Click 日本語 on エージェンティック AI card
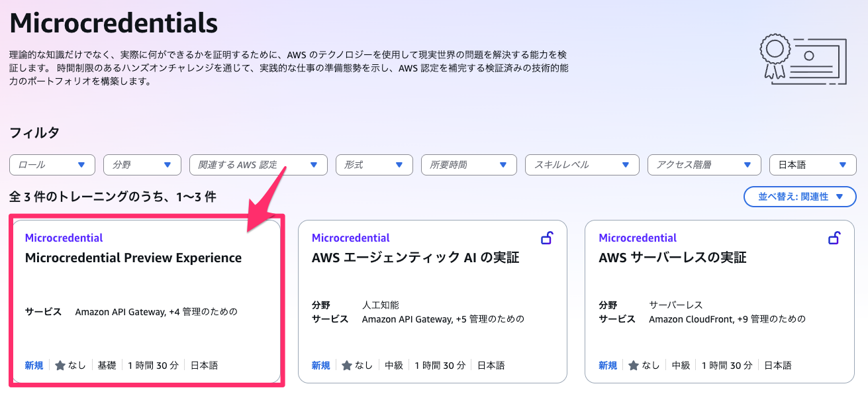868x394 pixels. coord(491,366)
